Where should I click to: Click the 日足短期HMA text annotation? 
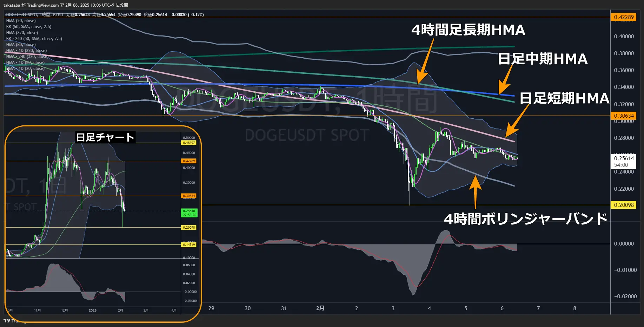[564, 98]
